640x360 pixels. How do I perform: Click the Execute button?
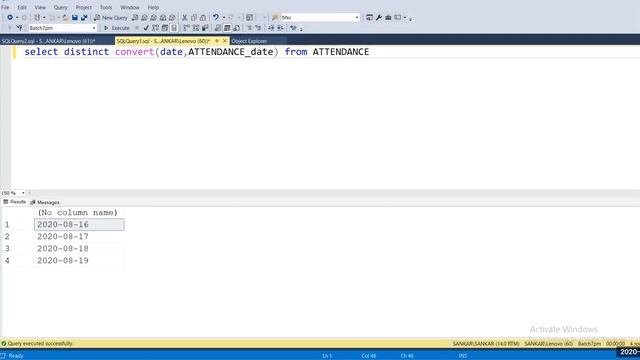[117, 28]
